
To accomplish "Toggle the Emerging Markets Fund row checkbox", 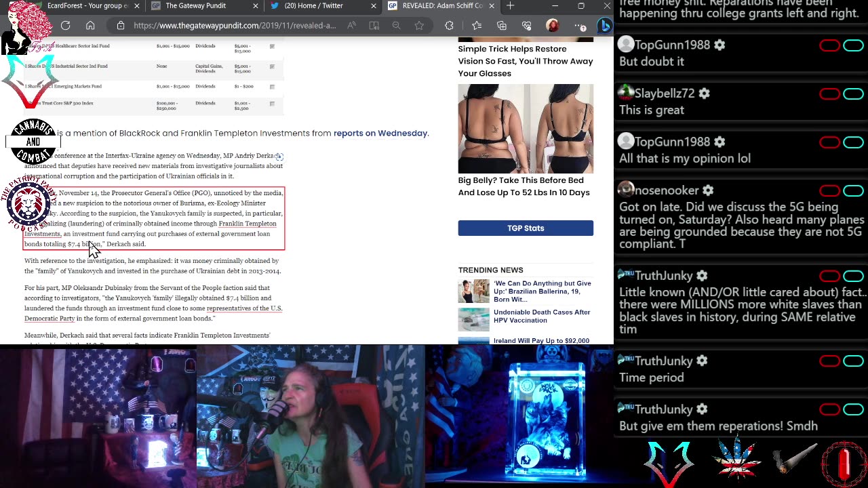I will (x=272, y=87).
